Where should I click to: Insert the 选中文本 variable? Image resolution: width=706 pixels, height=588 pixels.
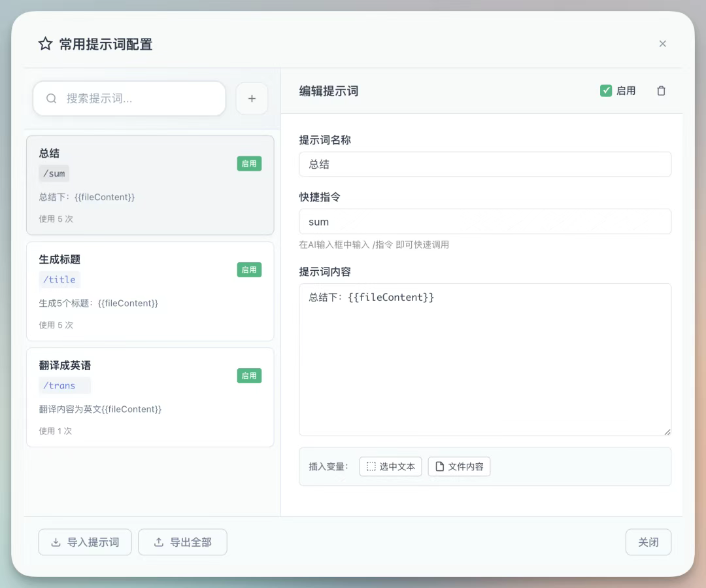point(390,466)
